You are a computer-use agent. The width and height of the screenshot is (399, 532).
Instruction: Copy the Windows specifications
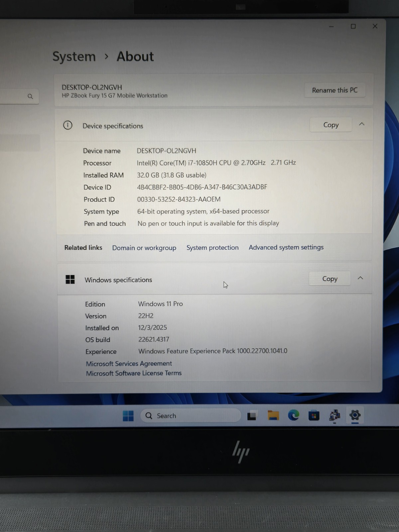[330, 279]
